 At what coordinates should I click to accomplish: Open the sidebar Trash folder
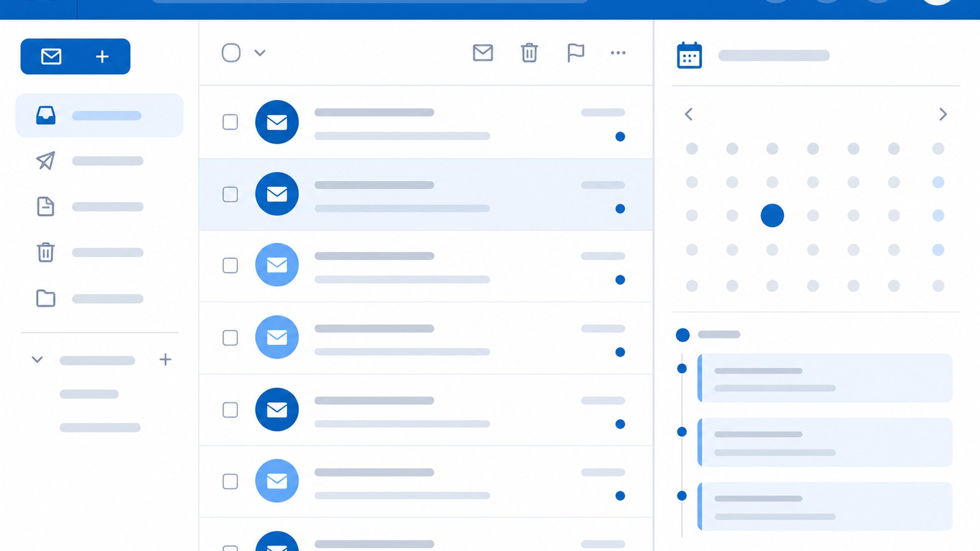tap(46, 252)
